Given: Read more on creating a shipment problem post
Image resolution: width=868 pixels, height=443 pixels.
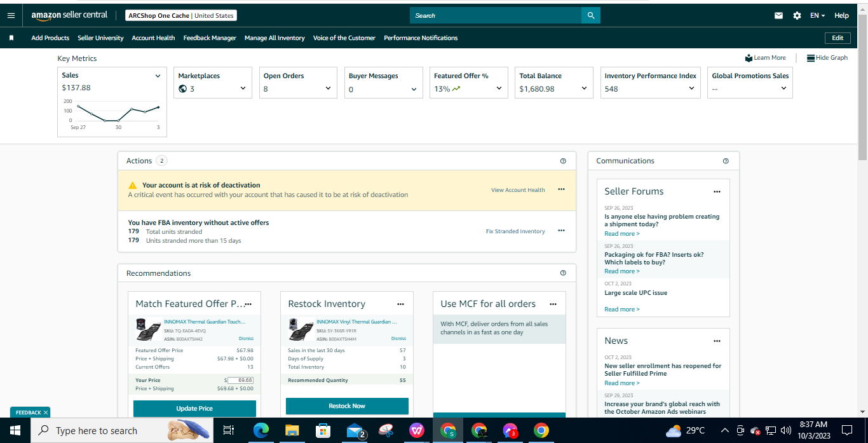Looking at the screenshot, I should [x=622, y=234].
